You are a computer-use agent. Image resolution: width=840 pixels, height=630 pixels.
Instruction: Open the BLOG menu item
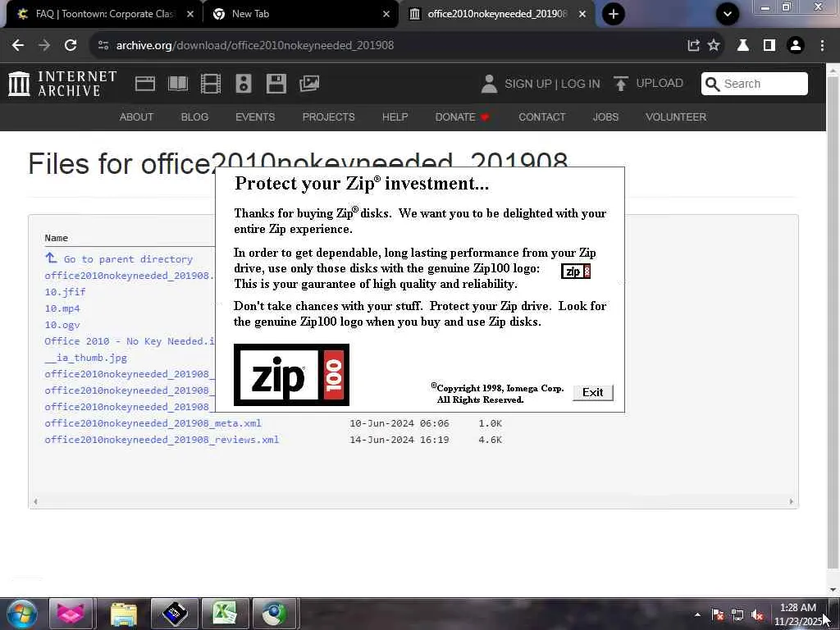[x=194, y=116]
